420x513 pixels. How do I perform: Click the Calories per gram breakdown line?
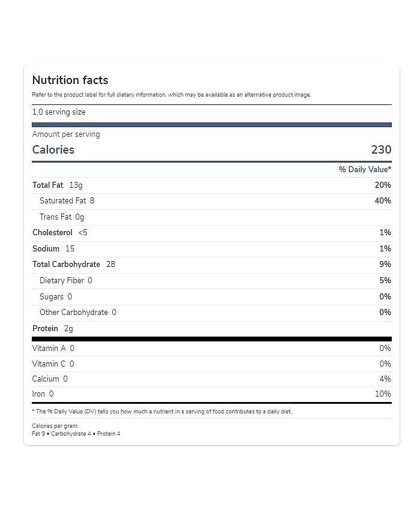coord(76,434)
